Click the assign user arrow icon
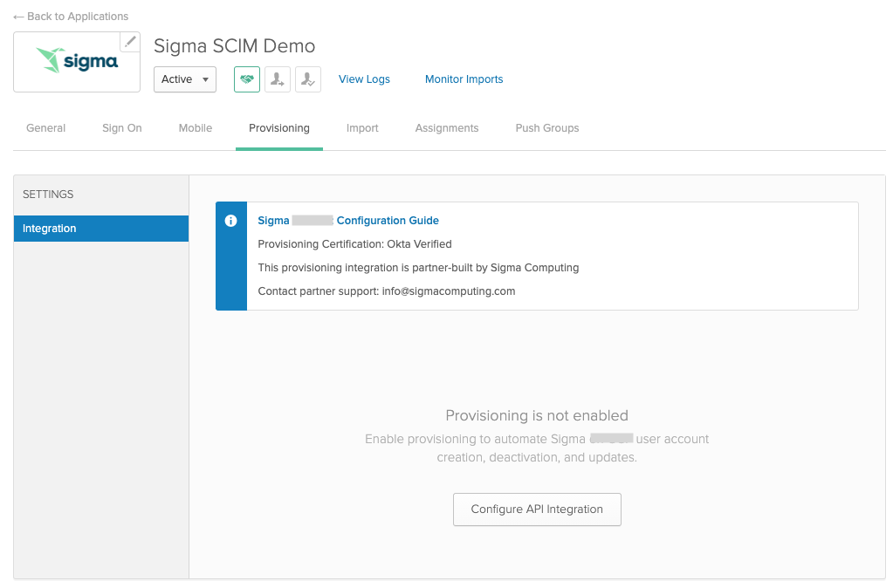The image size is (893, 588). coord(278,79)
